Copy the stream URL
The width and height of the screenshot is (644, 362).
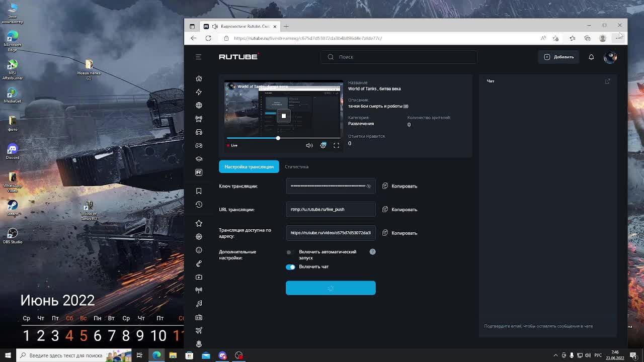(x=400, y=209)
